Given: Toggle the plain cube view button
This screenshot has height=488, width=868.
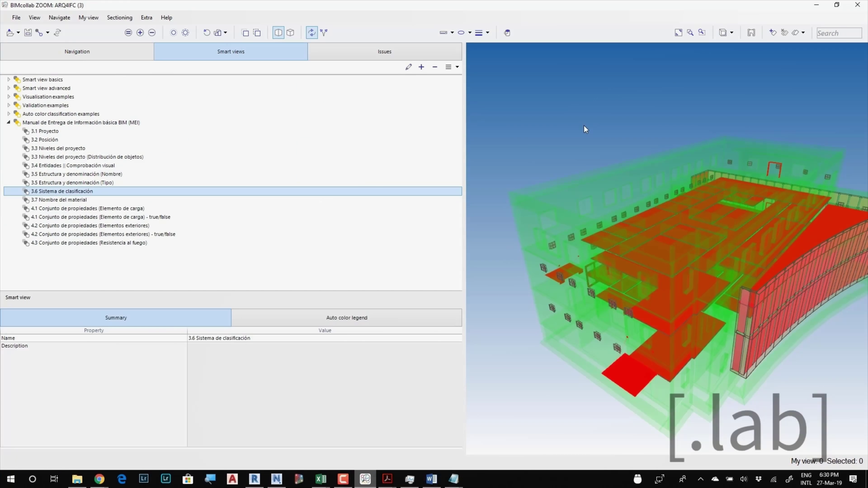Looking at the screenshot, I should click(290, 33).
